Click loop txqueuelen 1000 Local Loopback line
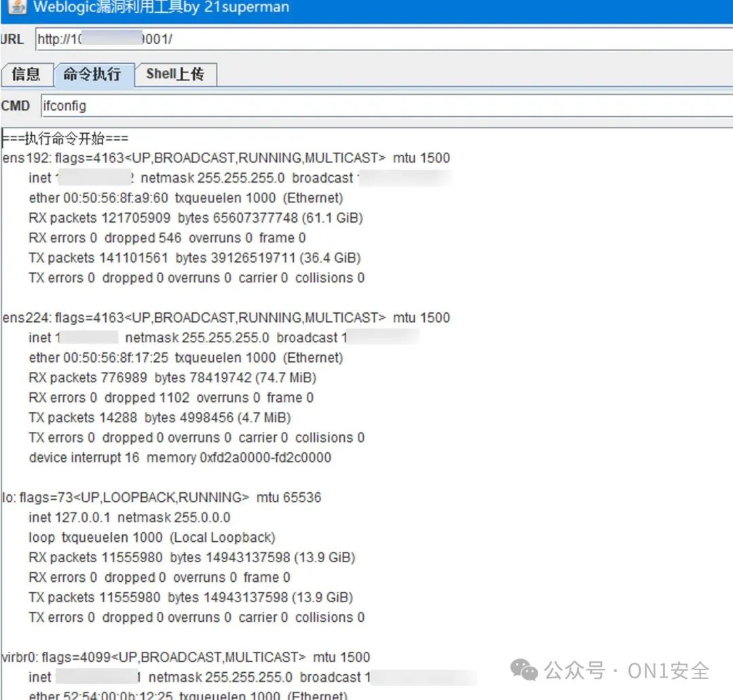733x700 pixels. pyautogui.click(x=152, y=538)
